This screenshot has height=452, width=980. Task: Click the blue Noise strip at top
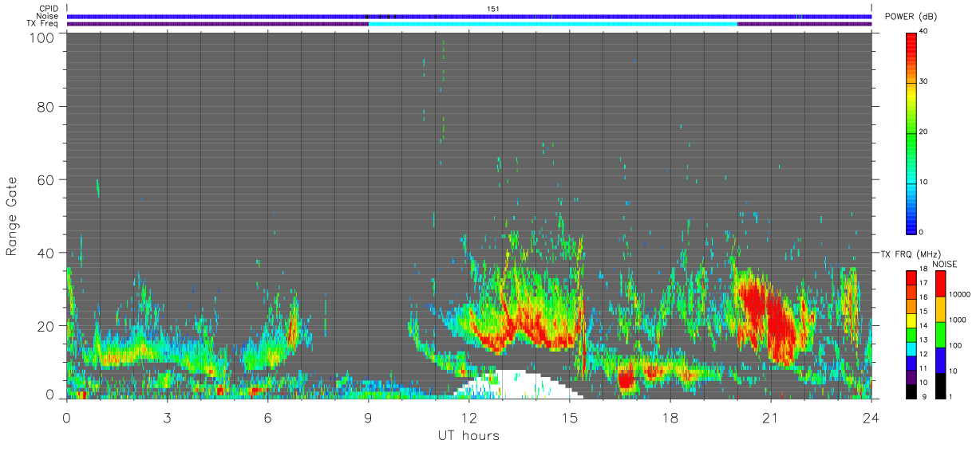[469, 16]
